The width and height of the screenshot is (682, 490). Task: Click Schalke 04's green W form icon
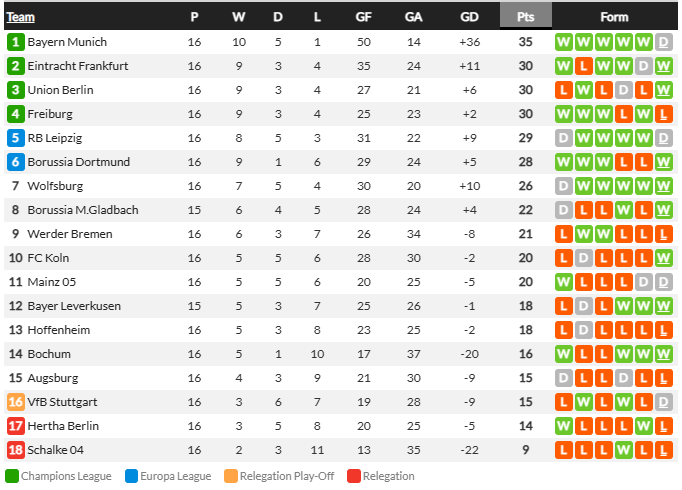(x=623, y=450)
